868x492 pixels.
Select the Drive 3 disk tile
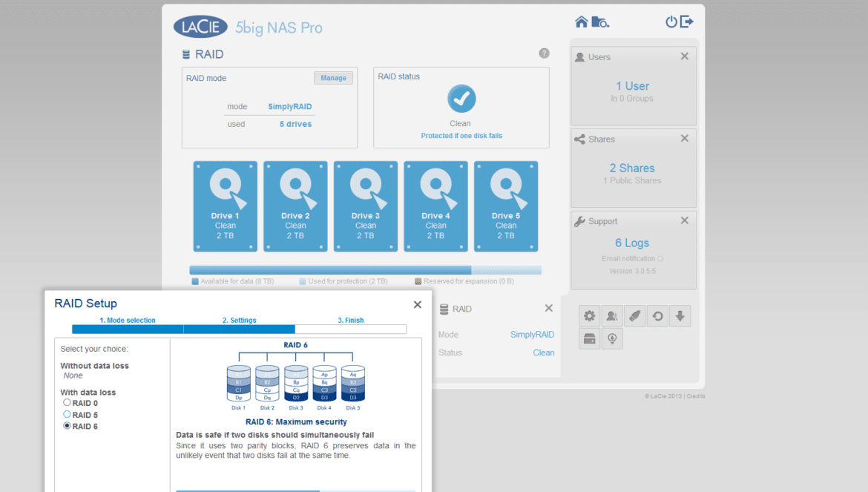(365, 206)
